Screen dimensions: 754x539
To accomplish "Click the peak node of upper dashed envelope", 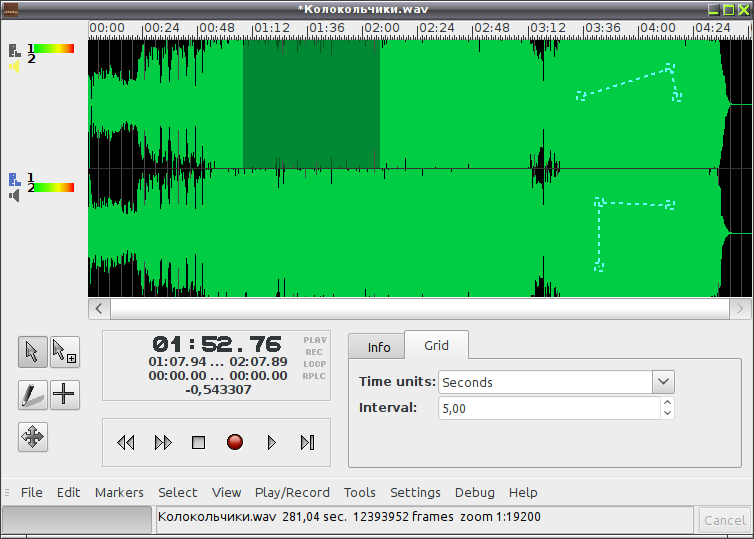I will coord(669,68).
